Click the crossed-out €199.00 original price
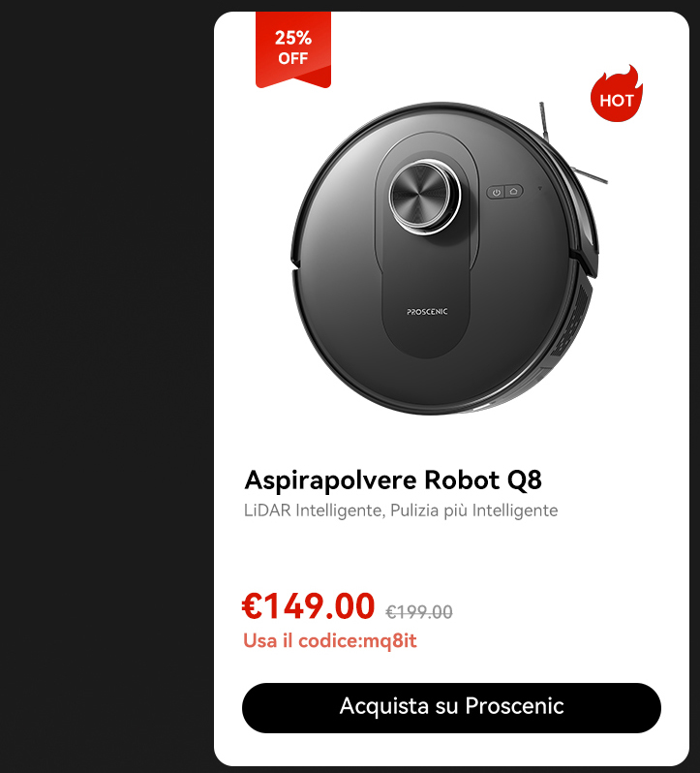 418,612
